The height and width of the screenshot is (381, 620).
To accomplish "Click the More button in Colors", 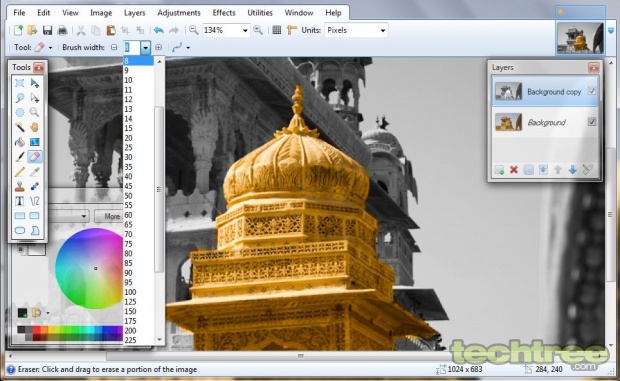I will pos(109,216).
